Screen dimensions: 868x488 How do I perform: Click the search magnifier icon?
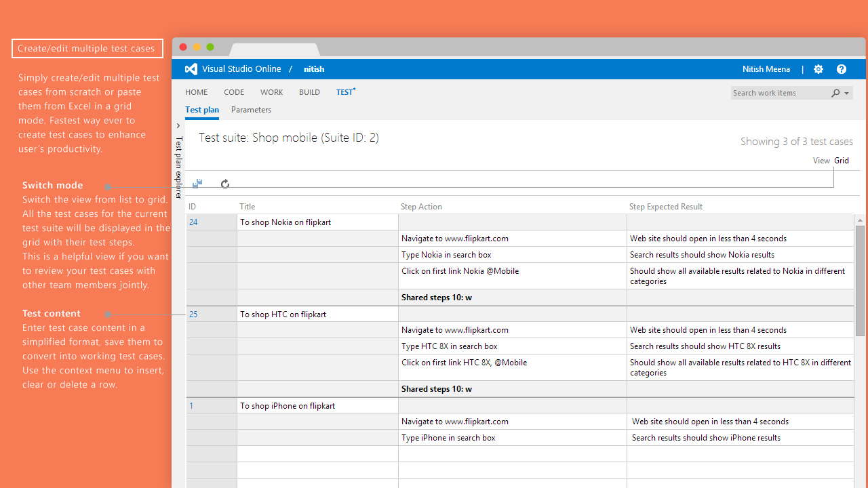[x=835, y=93]
